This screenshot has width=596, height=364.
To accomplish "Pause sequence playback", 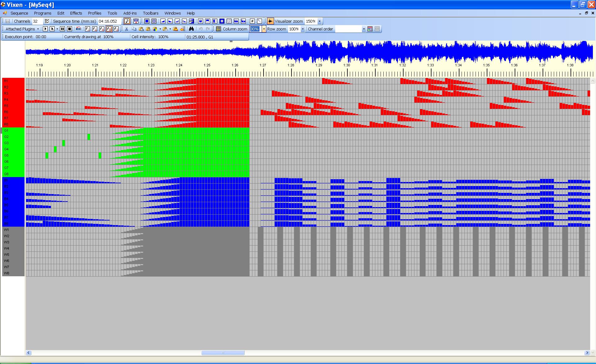I will point(62,29).
